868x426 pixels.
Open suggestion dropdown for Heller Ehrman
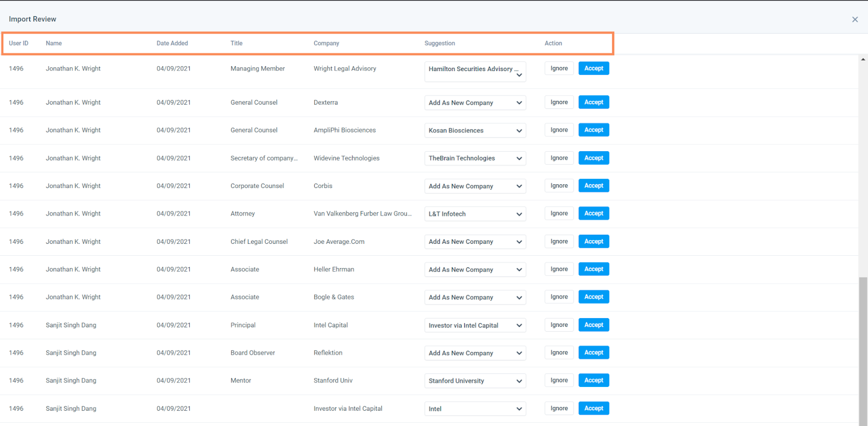click(x=475, y=269)
